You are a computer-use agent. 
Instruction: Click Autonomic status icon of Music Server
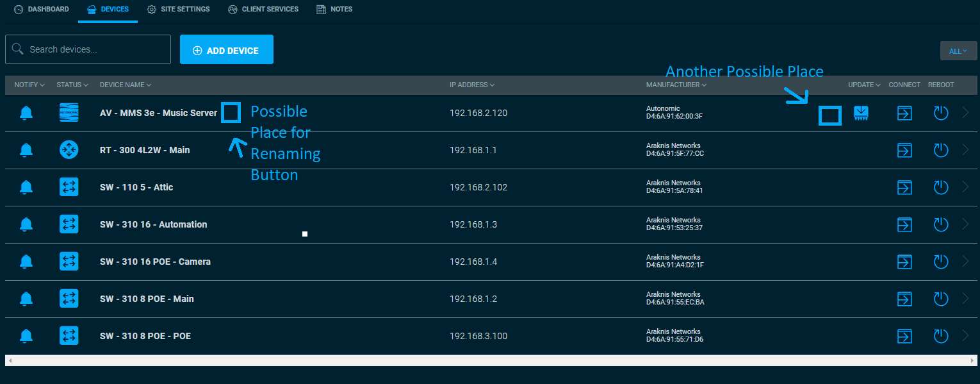[x=69, y=113]
